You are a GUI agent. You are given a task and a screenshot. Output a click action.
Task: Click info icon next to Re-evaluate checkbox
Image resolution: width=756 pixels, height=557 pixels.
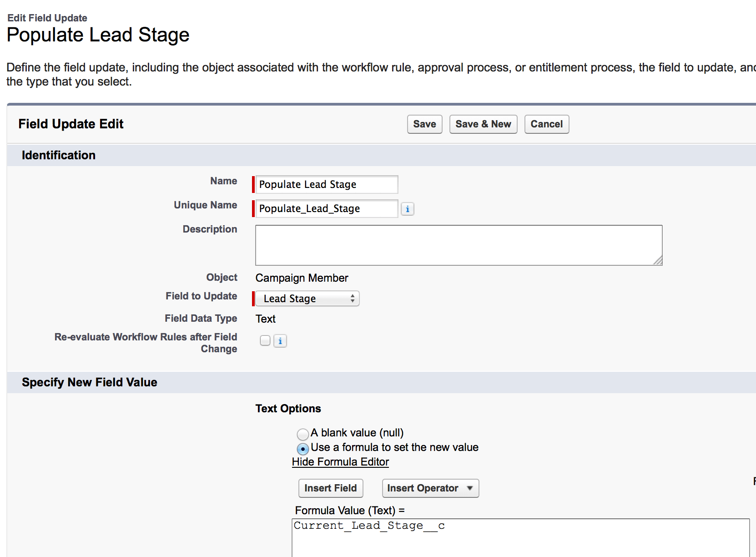[280, 341]
